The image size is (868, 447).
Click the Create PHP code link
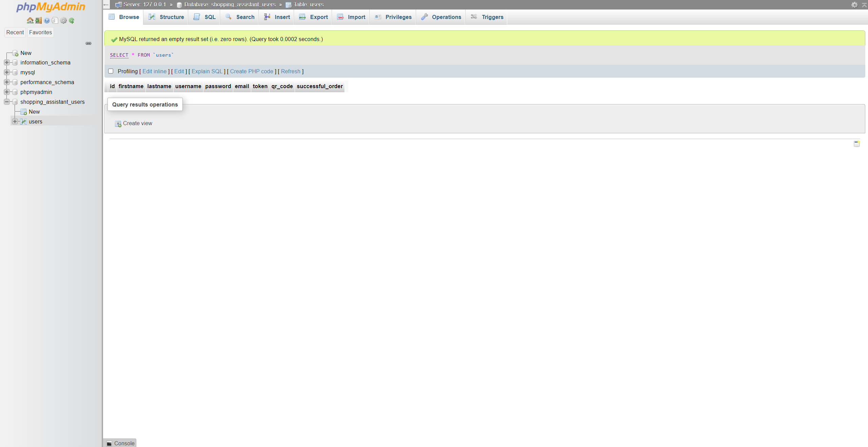pos(252,71)
